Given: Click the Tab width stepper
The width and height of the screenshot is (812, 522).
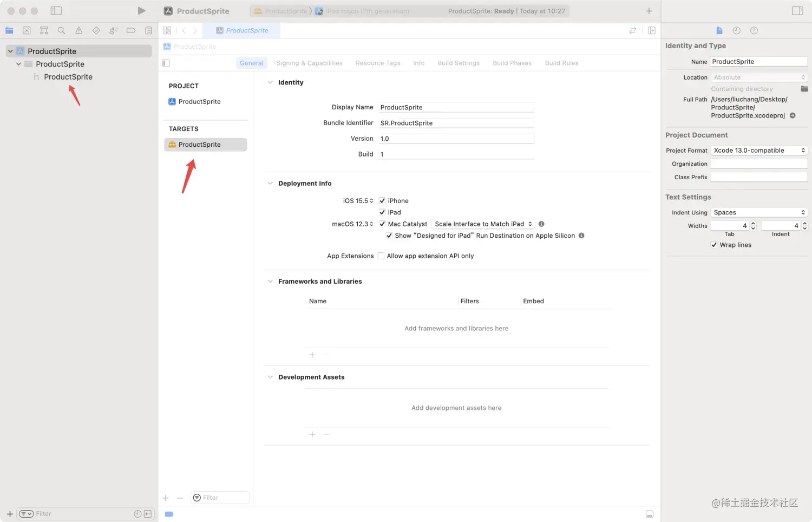Looking at the screenshot, I should pyautogui.click(x=753, y=226).
